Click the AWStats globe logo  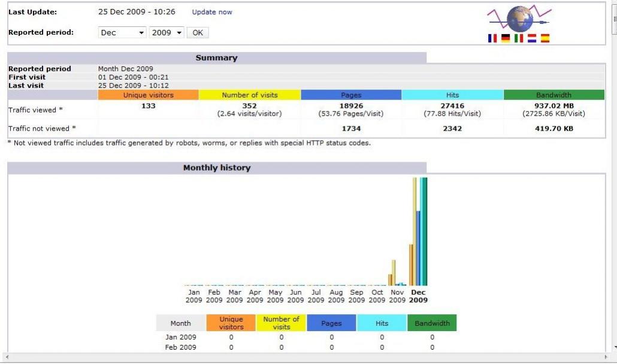pyautogui.click(x=519, y=19)
